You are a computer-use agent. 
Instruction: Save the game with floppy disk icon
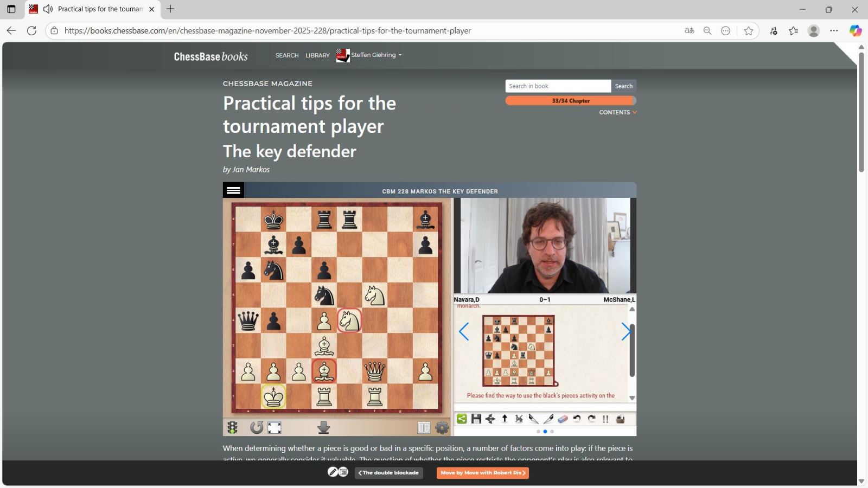pyautogui.click(x=476, y=419)
